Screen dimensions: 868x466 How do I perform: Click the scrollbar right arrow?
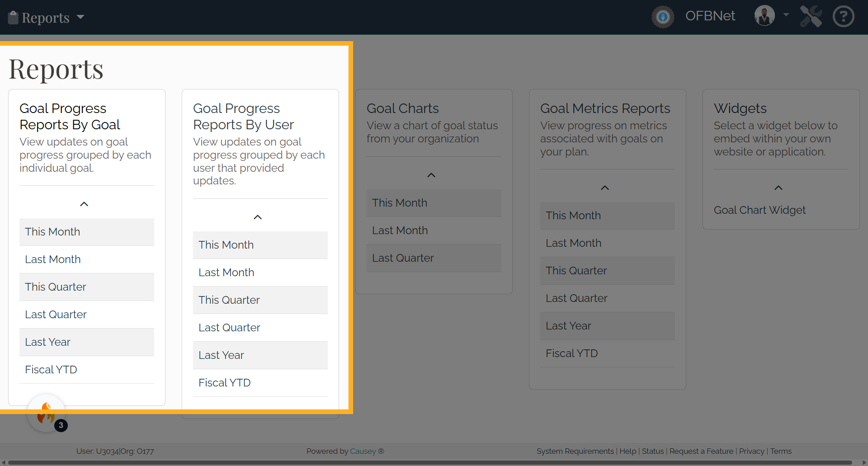(864, 462)
